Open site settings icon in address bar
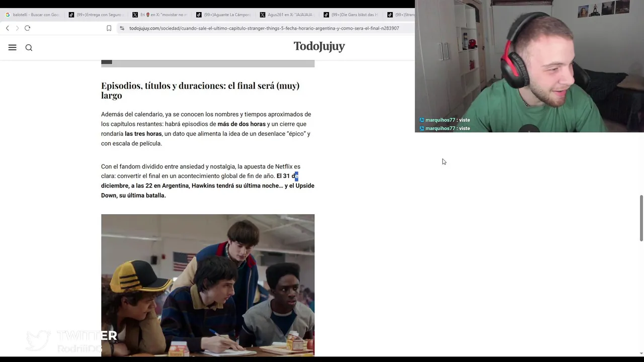 click(x=122, y=28)
